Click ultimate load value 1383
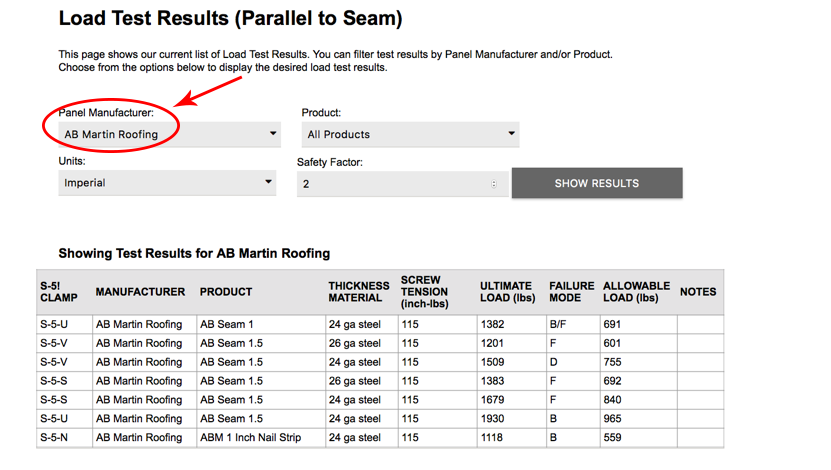Screen dimensions: 831x470 pos(492,381)
